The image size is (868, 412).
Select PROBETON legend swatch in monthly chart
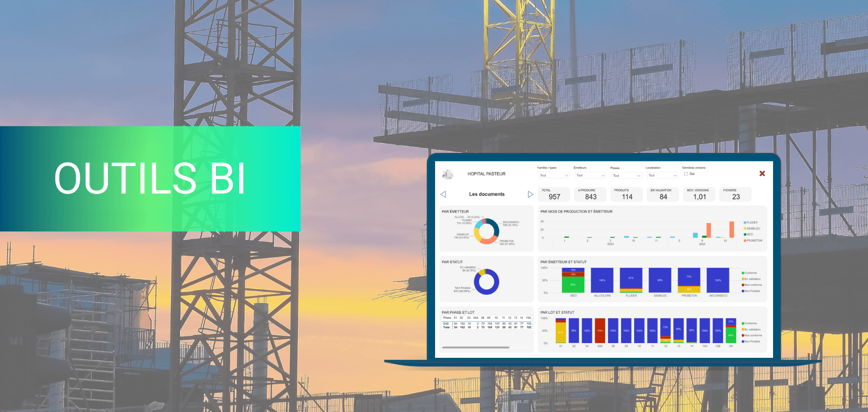(x=745, y=241)
